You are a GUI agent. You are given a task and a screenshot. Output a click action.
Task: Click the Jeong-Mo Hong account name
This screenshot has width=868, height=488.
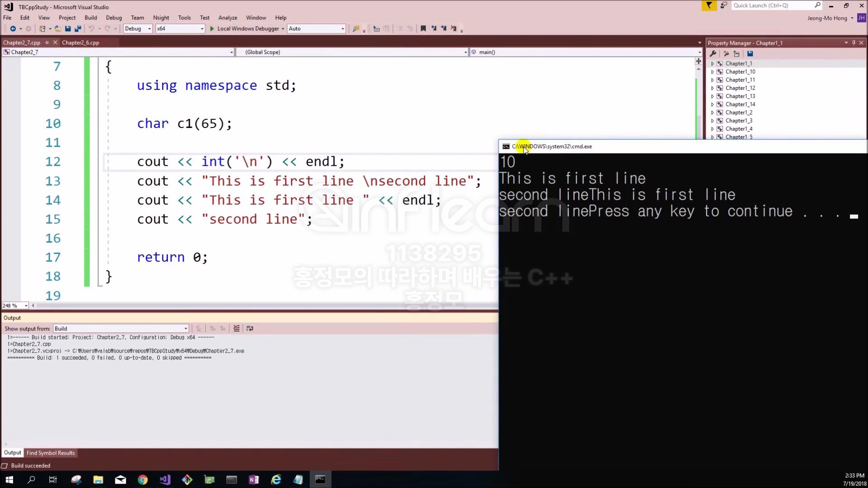(x=827, y=18)
